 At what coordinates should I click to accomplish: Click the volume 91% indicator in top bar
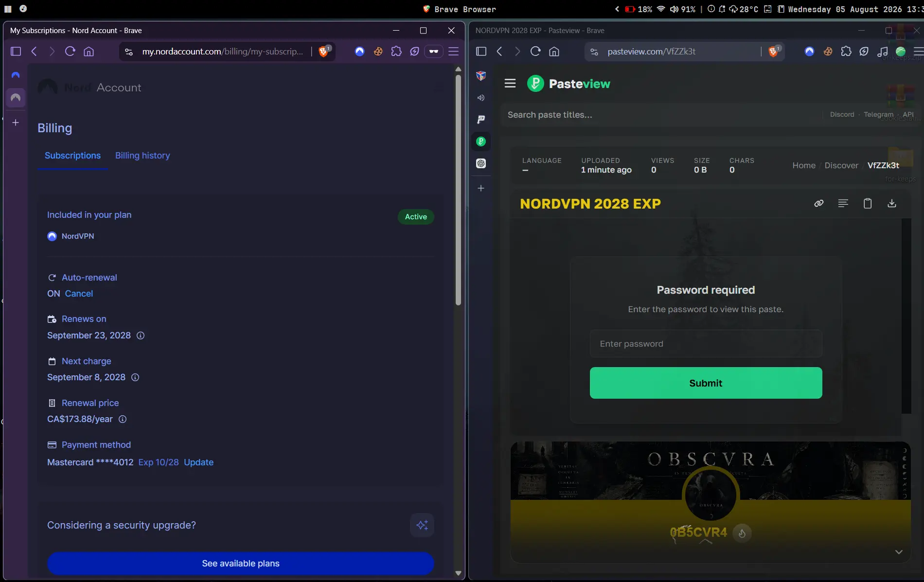tap(682, 9)
